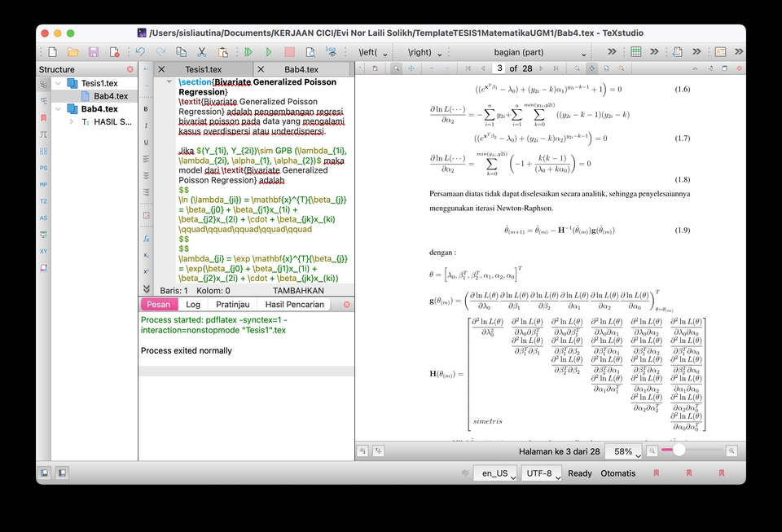Stop compilation with the red square button

[x=289, y=52]
